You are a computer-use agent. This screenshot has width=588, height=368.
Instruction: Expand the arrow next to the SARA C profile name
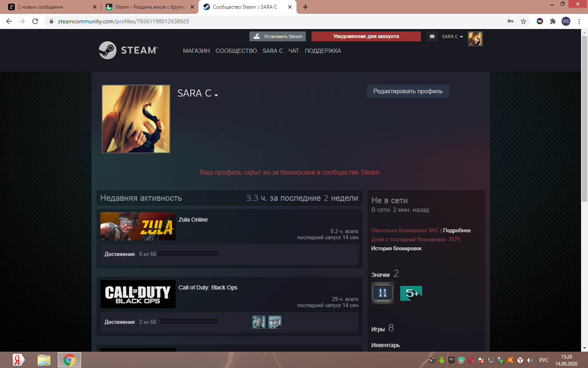[216, 95]
